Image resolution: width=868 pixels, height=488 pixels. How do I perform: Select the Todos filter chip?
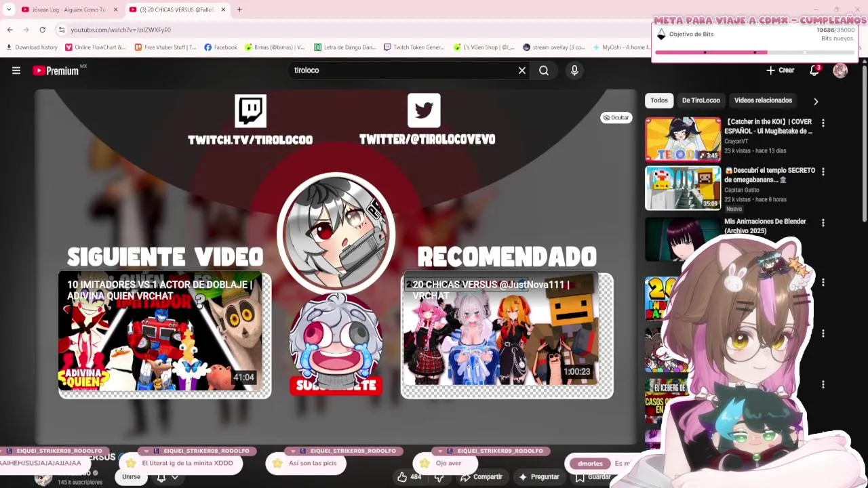[659, 100]
